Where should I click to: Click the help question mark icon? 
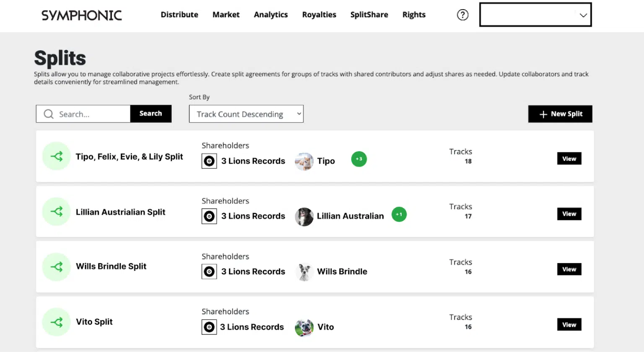[462, 15]
